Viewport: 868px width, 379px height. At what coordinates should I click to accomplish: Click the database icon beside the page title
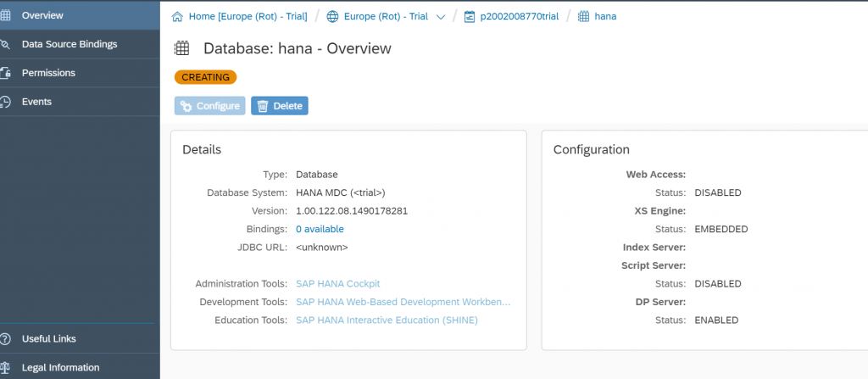pos(182,48)
